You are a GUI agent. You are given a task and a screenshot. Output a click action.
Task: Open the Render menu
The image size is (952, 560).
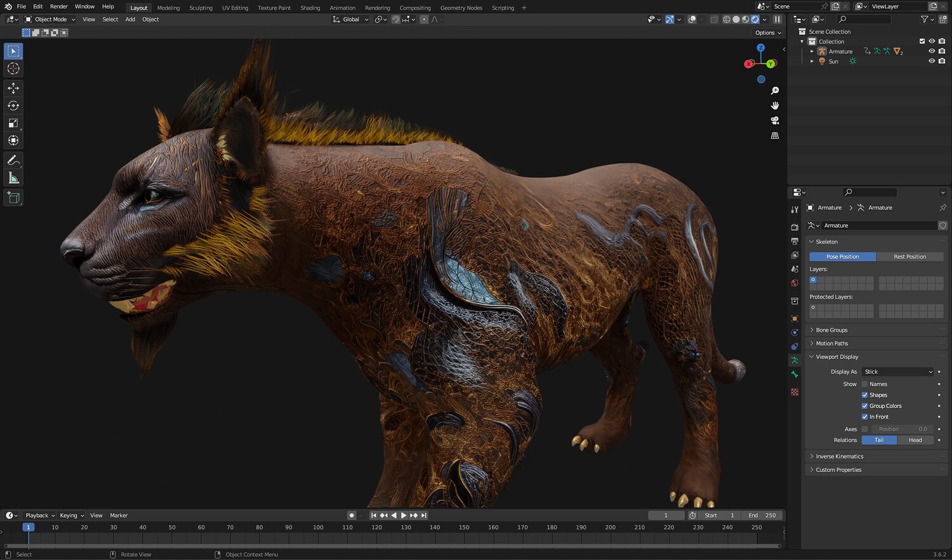[x=58, y=6]
